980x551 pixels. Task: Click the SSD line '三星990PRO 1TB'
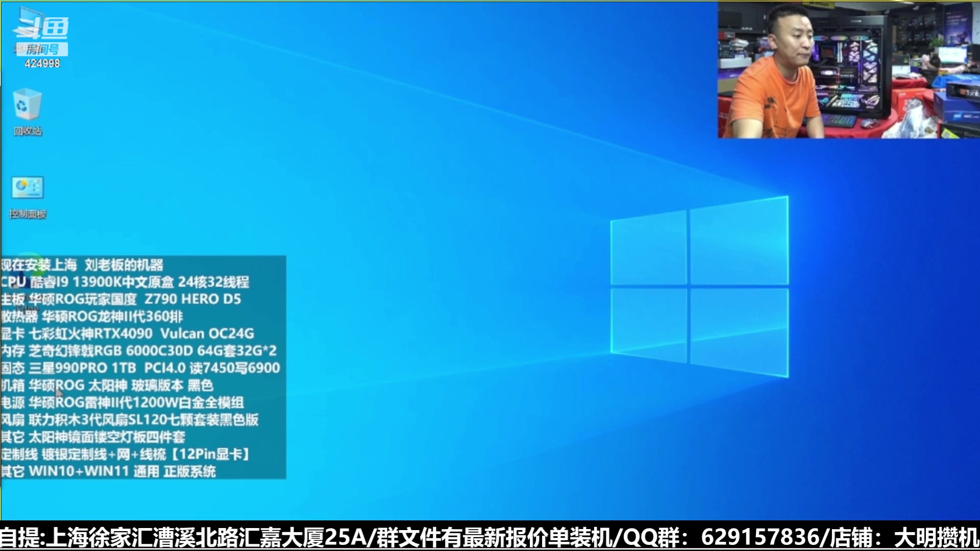pyautogui.click(x=83, y=368)
